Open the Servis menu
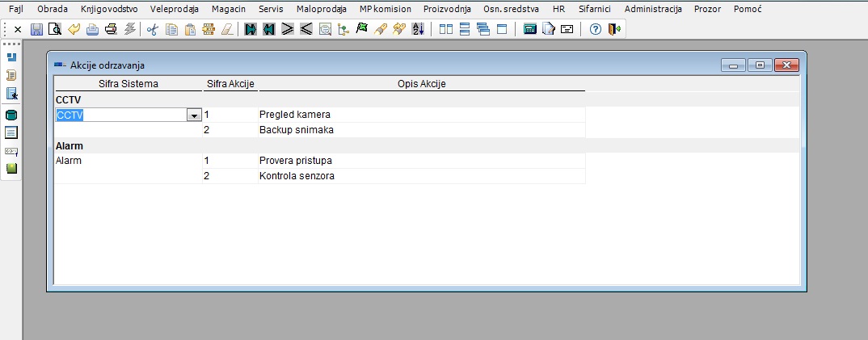 pyautogui.click(x=271, y=9)
